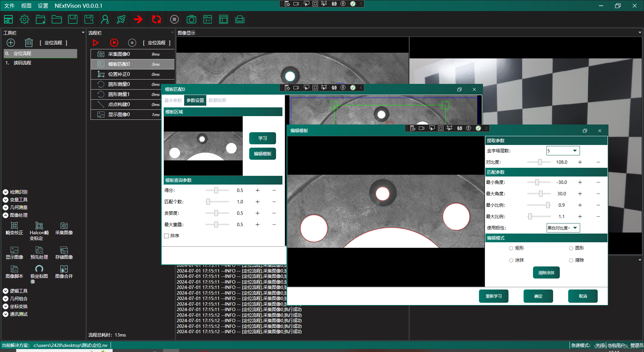Select 读码流程 in the flow list

point(40,63)
